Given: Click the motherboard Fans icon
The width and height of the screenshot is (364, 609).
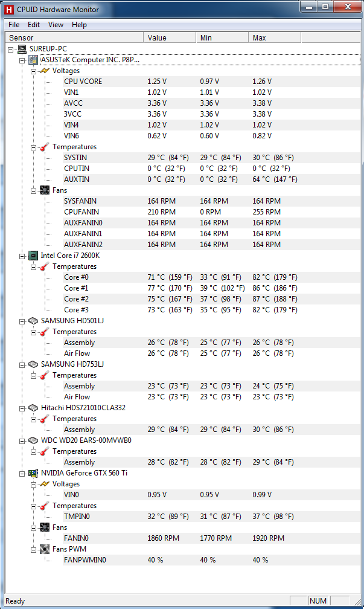Looking at the screenshot, I should pyautogui.click(x=45, y=190).
